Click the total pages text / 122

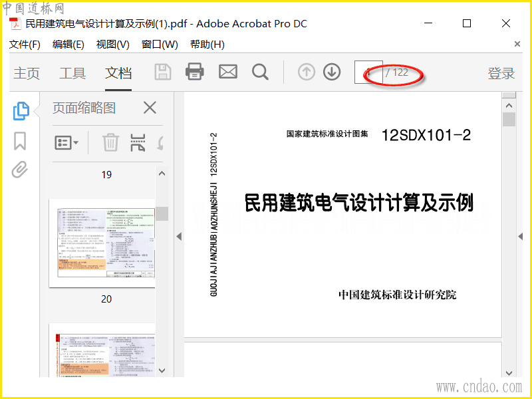(x=397, y=72)
